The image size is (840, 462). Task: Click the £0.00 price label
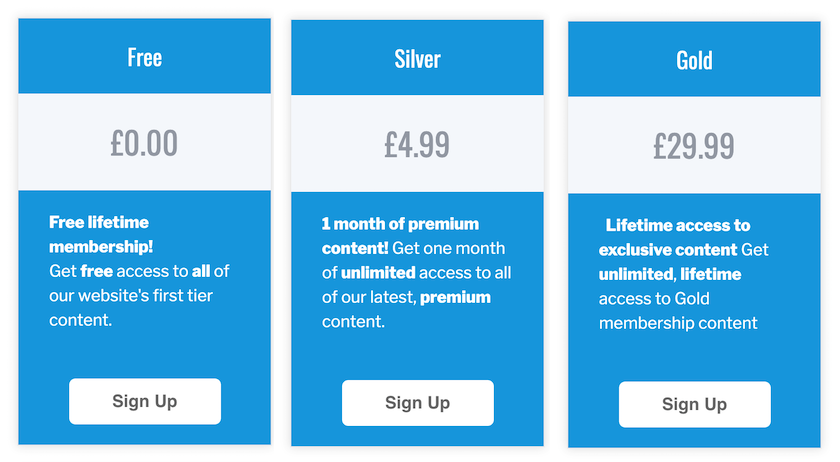coord(144,143)
